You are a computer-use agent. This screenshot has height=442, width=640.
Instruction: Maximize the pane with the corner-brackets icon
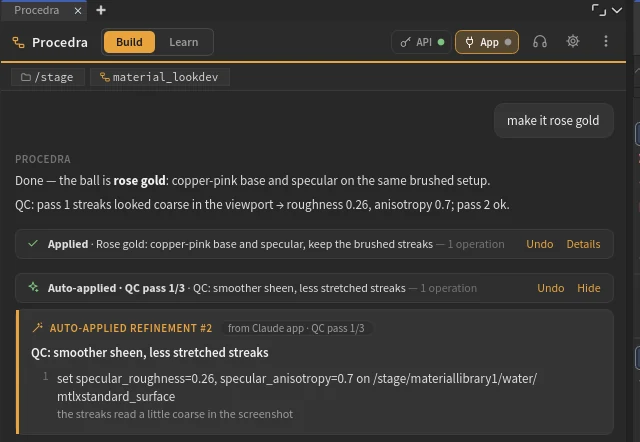pyautogui.click(x=598, y=10)
